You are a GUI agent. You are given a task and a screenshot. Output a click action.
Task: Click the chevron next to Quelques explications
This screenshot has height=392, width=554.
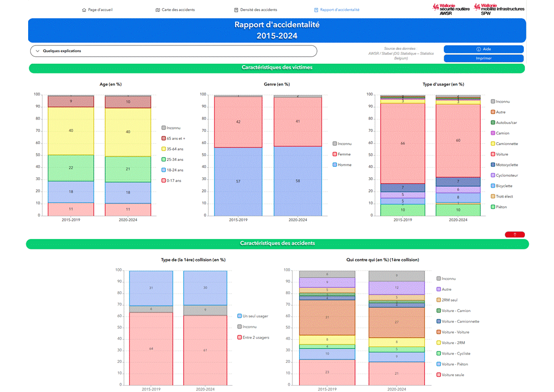[38, 51]
